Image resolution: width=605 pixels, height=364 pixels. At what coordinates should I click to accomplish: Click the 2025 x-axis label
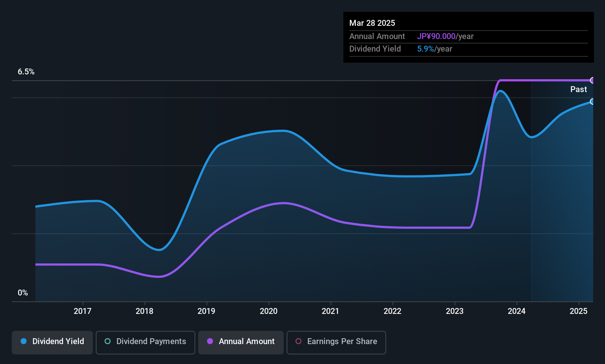point(578,311)
